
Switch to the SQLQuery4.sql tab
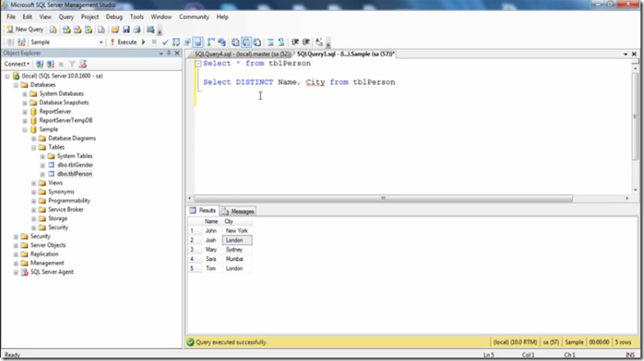(241, 54)
